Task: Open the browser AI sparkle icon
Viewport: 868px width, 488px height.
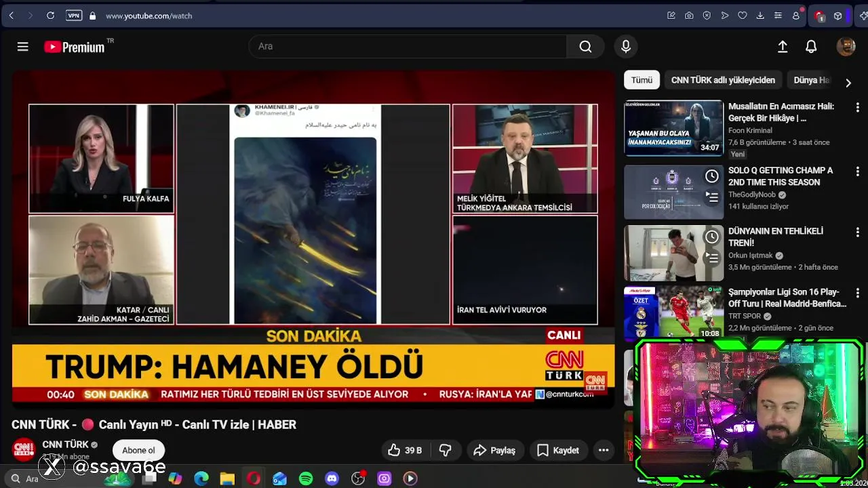Action: [x=863, y=16]
